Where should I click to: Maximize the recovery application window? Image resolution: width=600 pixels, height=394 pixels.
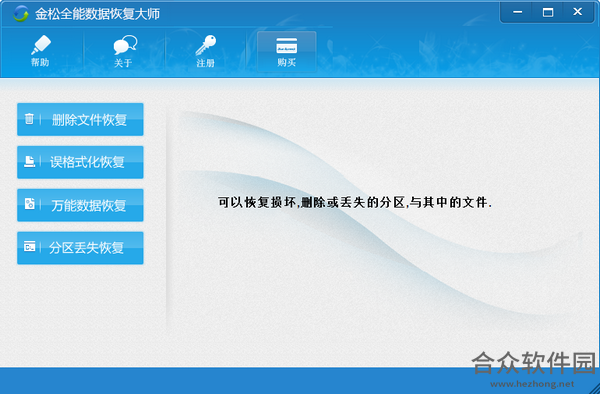coord(548,12)
